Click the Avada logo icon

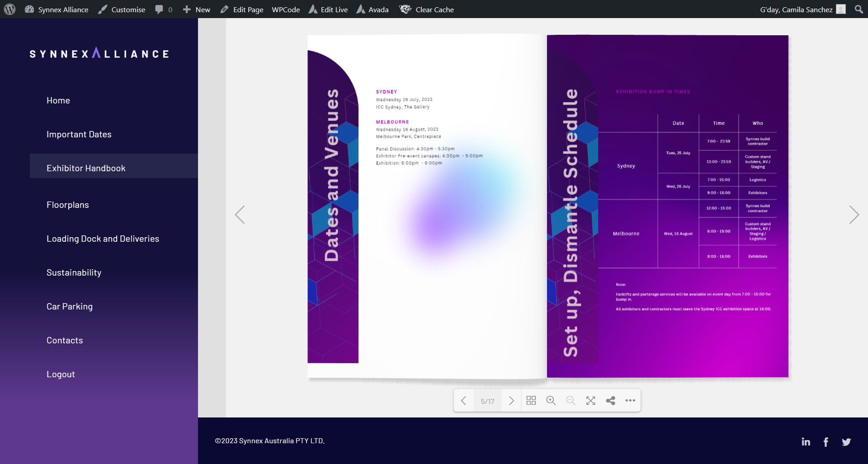click(x=361, y=9)
